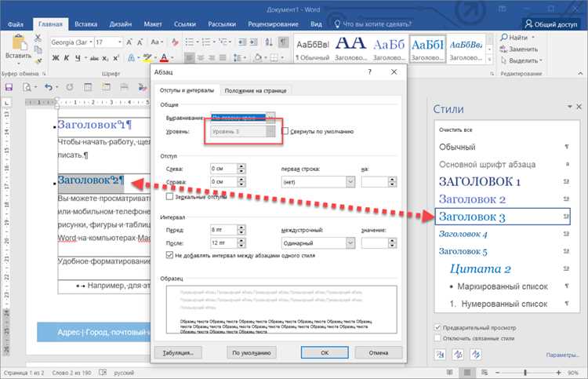The height and width of the screenshot is (379, 588).
Task: Enable 'Зеркальные отступы' checkbox
Action: point(169,196)
